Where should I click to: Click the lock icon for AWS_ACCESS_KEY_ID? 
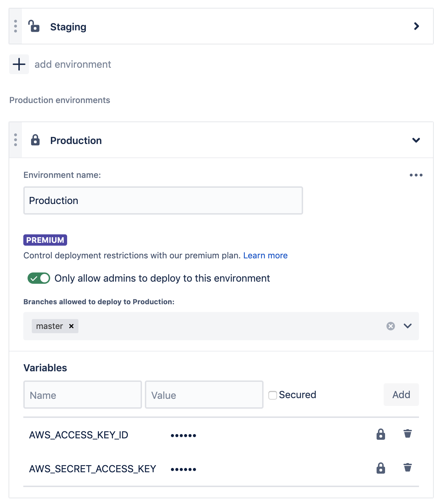[x=380, y=434]
